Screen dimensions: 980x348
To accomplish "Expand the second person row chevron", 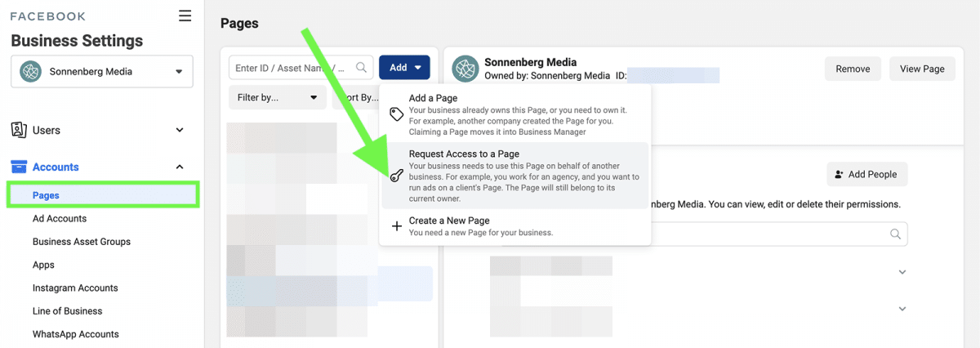I will click(x=902, y=309).
